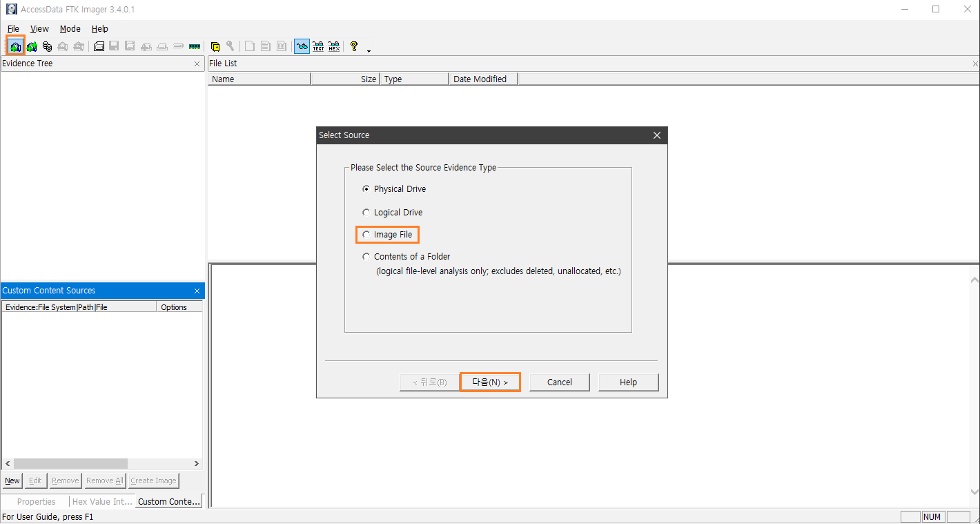The image size is (980, 524).
Task: Click the Export Disk Image floppy icon
Action: click(114, 46)
